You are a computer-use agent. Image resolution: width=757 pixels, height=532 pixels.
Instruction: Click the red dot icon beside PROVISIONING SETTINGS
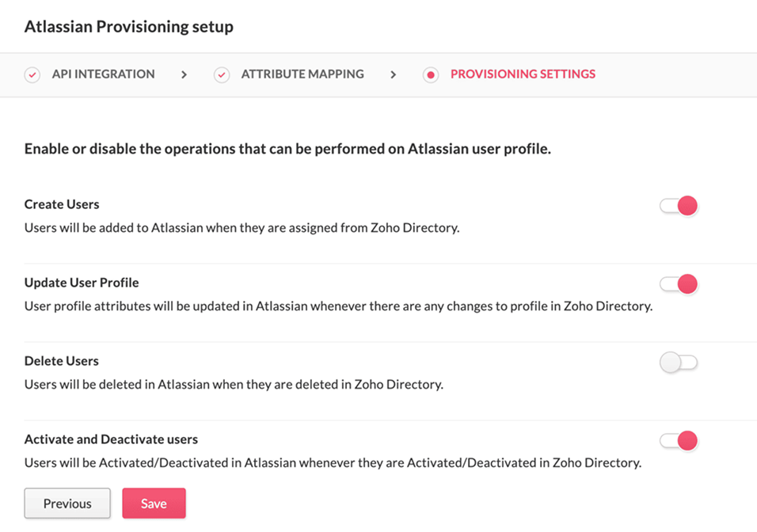point(430,74)
